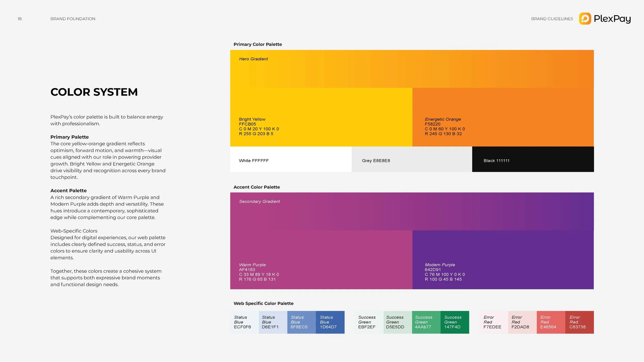644x362 pixels.
Task: Click the Accent Palette bold subheading
Action: point(69,191)
